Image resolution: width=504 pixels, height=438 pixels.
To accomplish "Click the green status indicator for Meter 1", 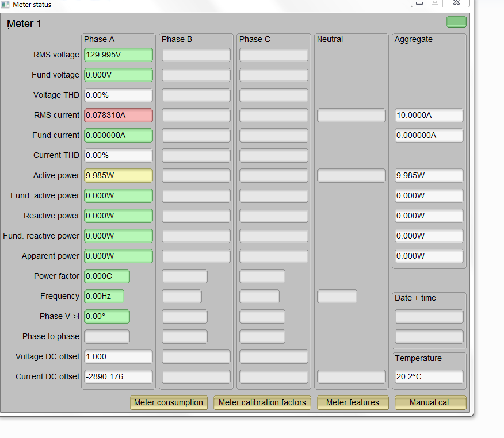I will click(456, 22).
